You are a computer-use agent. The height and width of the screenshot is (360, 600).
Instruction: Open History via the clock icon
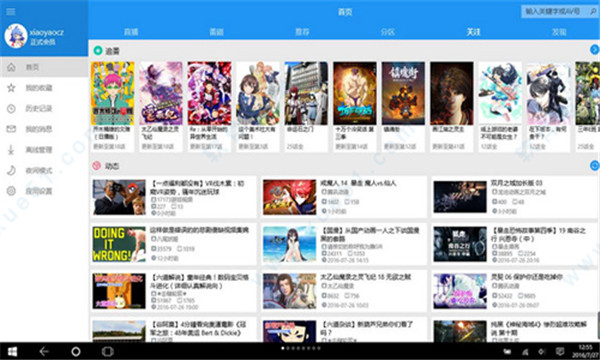click(11, 109)
